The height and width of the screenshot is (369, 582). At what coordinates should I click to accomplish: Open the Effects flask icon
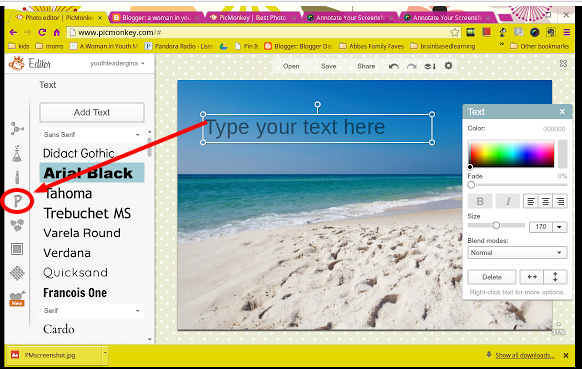click(17, 153)
